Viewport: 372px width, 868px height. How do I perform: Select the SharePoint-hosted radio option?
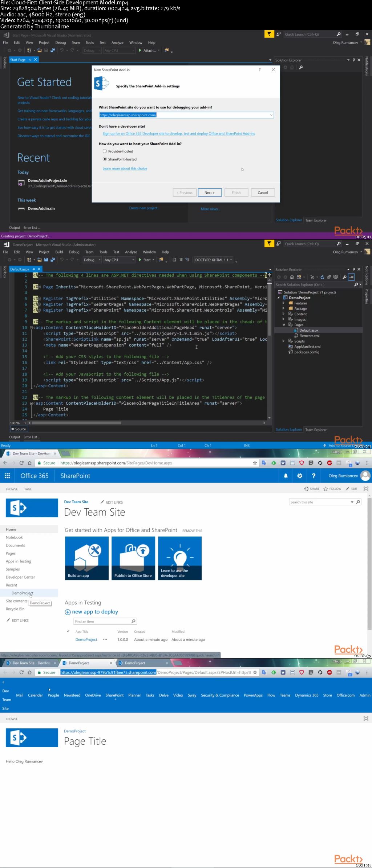(105, 159)
